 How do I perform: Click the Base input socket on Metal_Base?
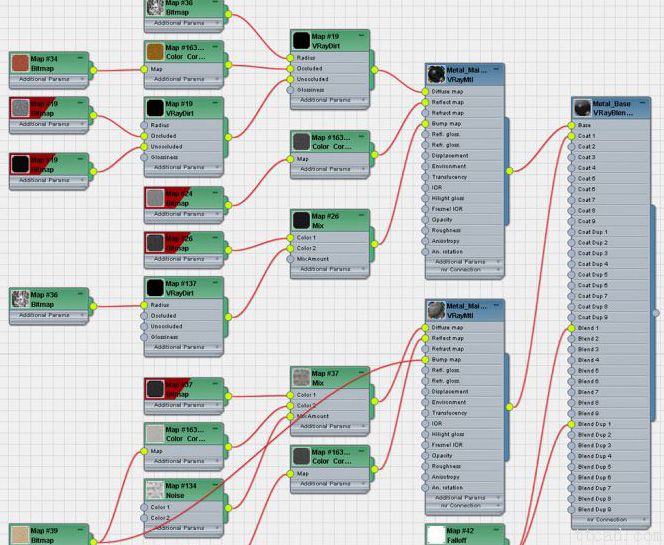[570, 125]
